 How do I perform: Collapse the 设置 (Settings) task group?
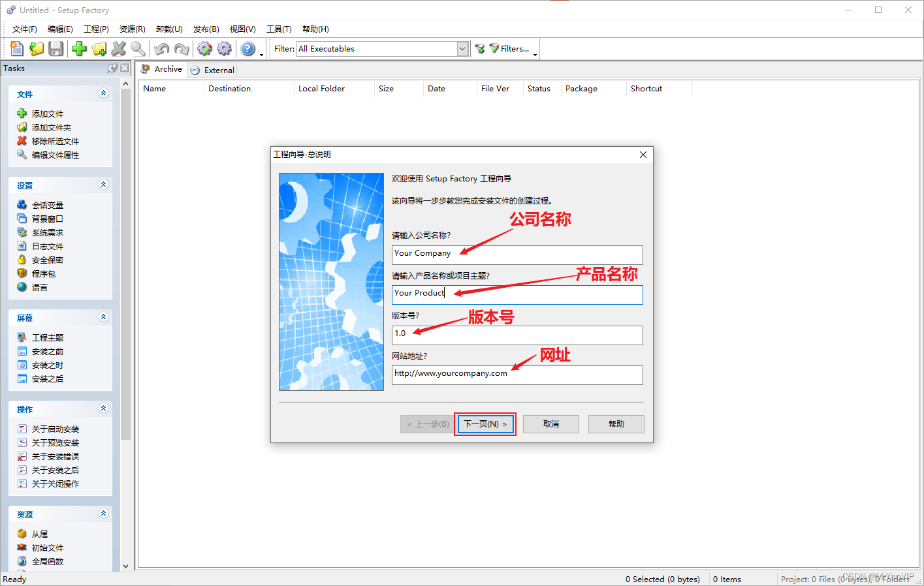point(103,184)
